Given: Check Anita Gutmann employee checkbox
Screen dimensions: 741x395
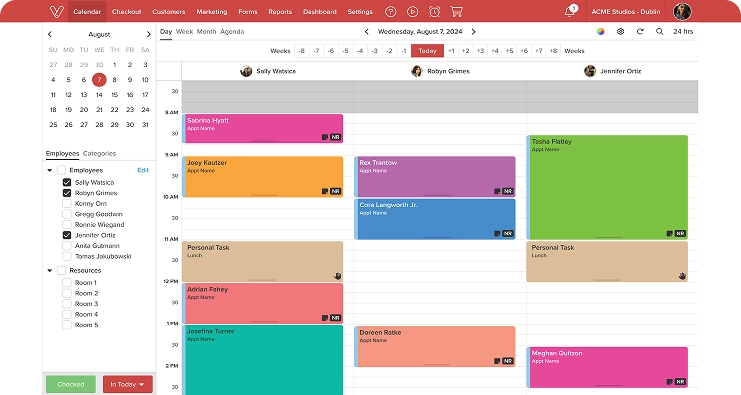Looking at the screenshot, I should [x=67, y=246].
